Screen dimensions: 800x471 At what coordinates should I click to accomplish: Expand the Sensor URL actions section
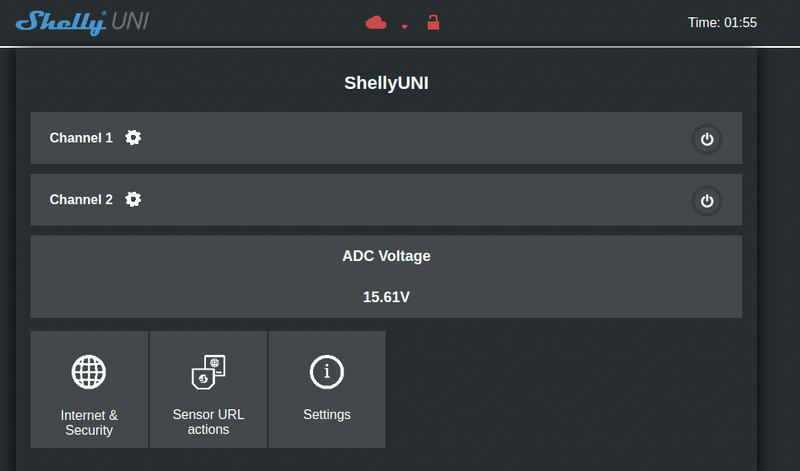pyautogui.click(x=208, y=421)
